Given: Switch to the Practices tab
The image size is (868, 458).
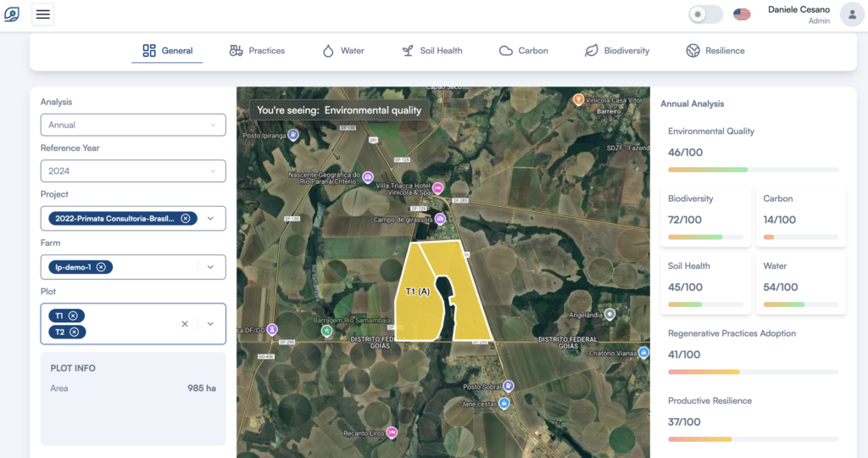Looking at the screenshot, I should [x=257, y=50].
